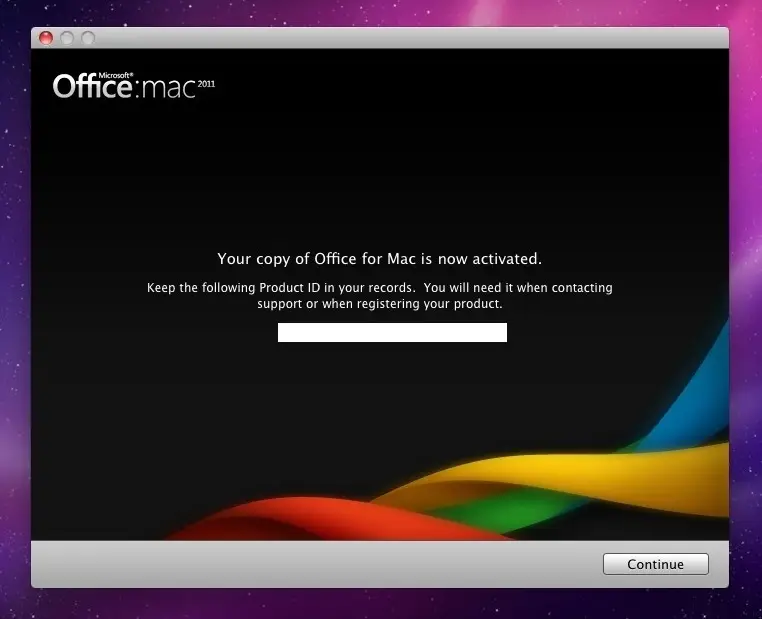
Task: Close the Office activation window
Action: pos(46,38)
